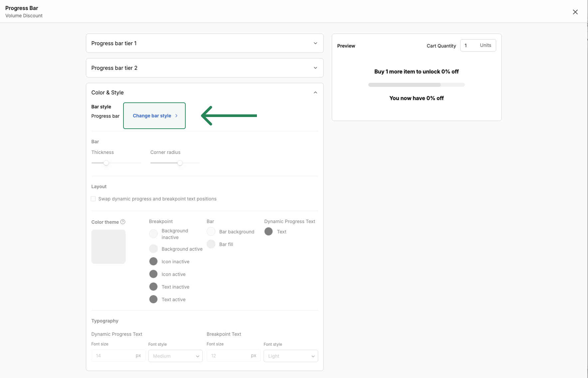
Task: Adjust the Thickness slider handle
Action: pos(106,163)
